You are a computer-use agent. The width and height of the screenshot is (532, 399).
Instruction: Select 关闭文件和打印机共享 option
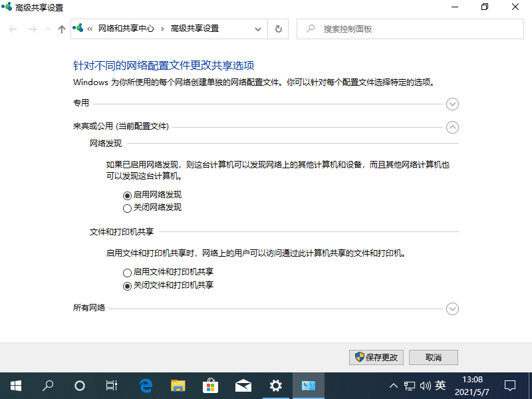coord(127,285)
